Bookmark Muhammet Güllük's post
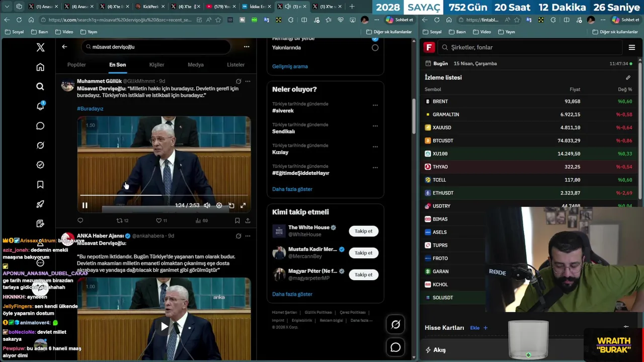The width and height of the screenshot is (644, 362). [x=237, y=220]
